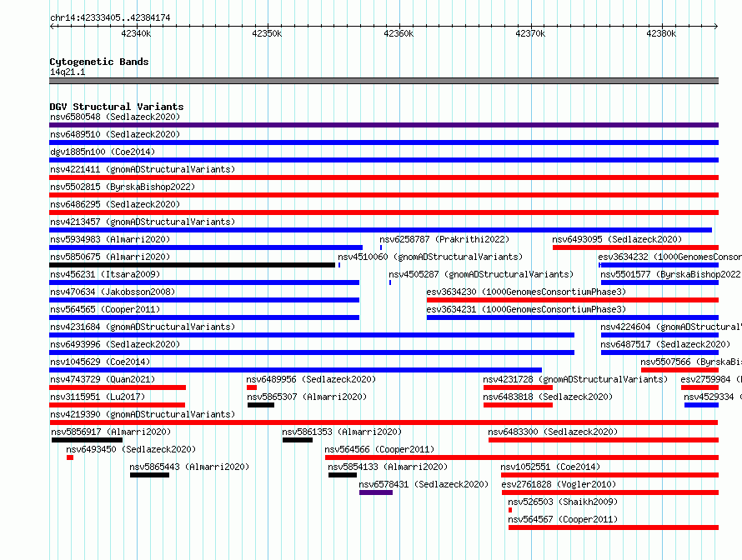This screenshot has width=742, height=560.
Task: Click nsv5856917 (Almarri2020) label
Action: (x=111, y=432)
